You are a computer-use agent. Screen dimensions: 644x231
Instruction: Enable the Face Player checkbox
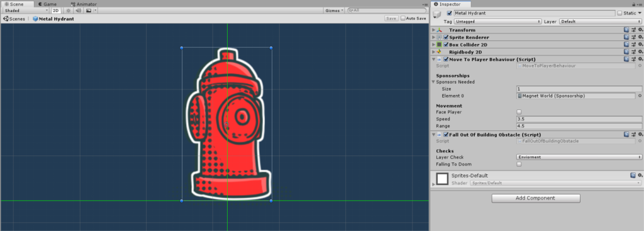[x=519, y=112]
